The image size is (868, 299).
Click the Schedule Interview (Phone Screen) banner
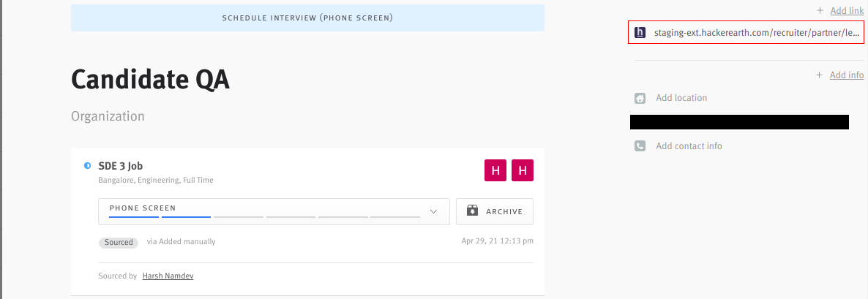[307, 18]
